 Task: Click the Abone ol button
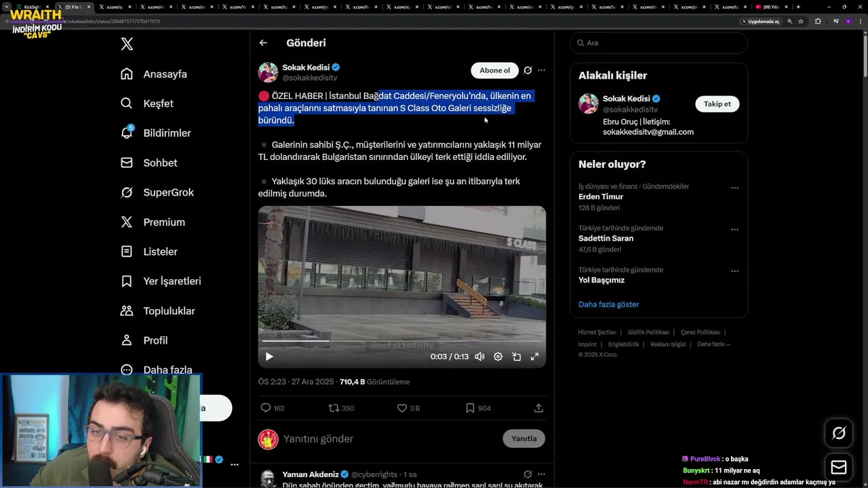(x=494, y=70)
